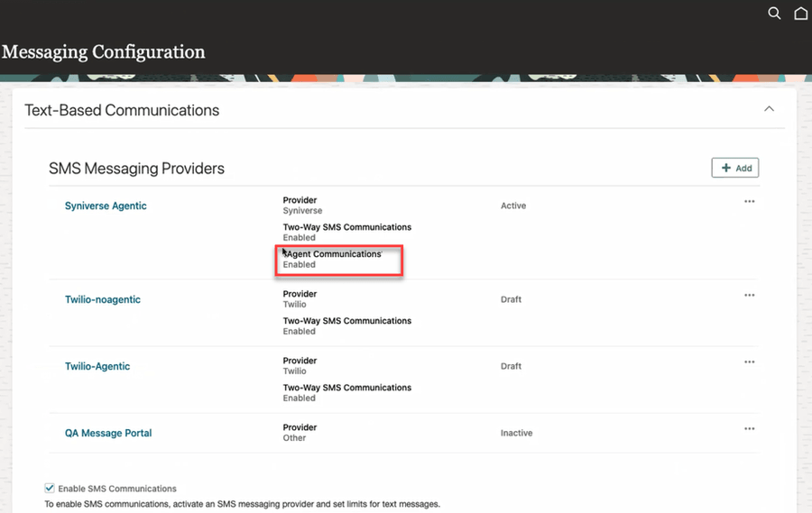Click the Agent Communications Enabled field
Screen dimensions: 812x513
tap(334, 259)
